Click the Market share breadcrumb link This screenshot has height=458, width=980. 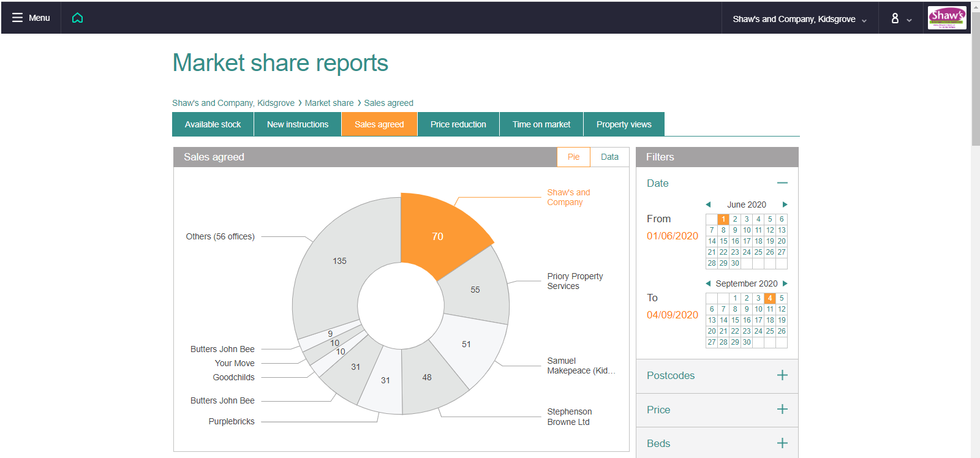tap(329, 103)
